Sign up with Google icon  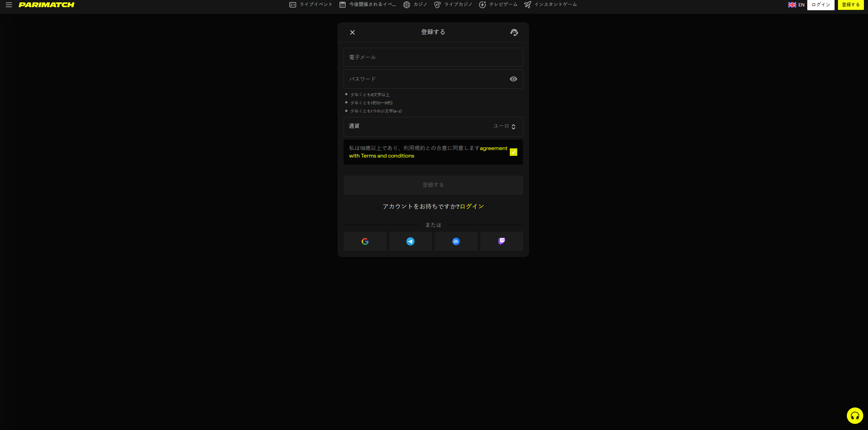pyautogui.click(x=365, y=241)
